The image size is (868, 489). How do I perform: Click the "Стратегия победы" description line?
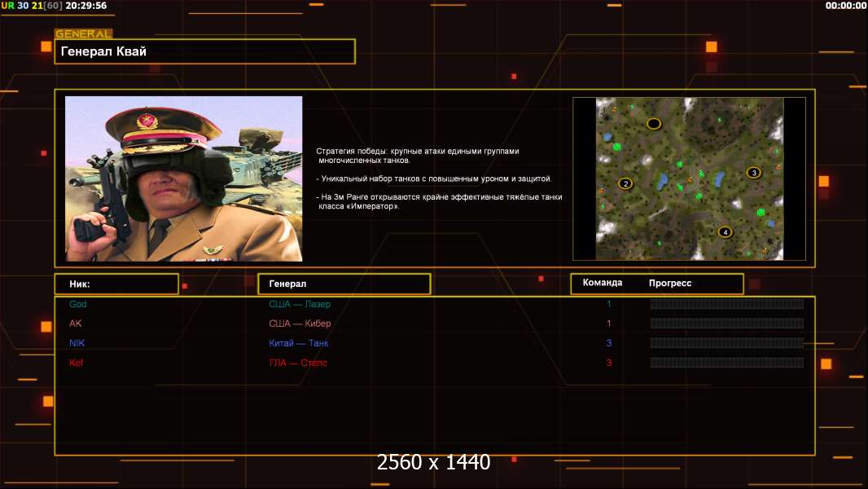coord(418,156)
